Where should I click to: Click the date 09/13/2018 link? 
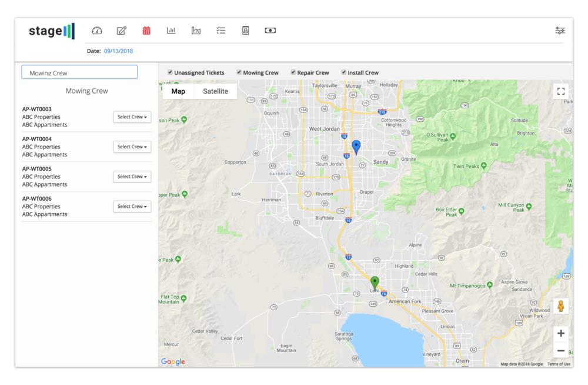[119, 51]
